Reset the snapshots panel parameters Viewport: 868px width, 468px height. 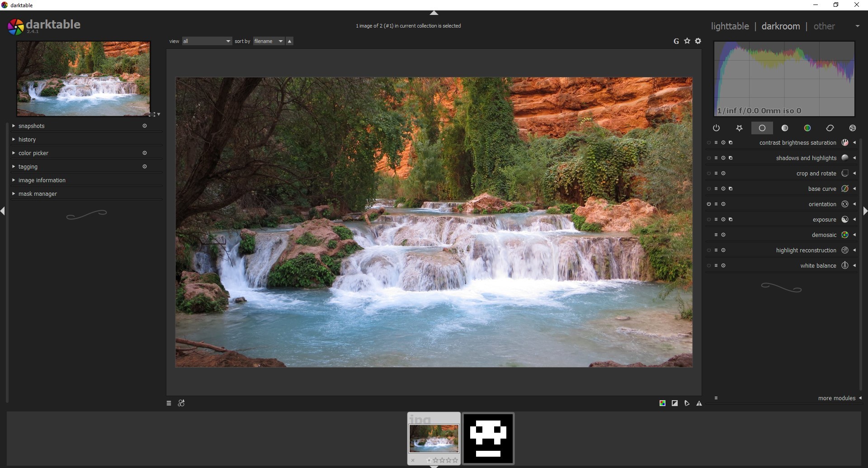tap(145, 126)
